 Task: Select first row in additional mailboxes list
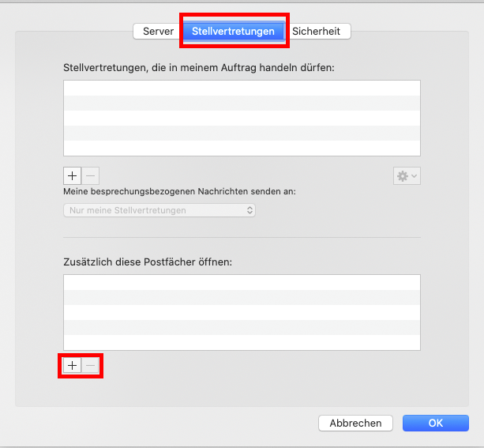pyautogui.click(x=242, y=283)
